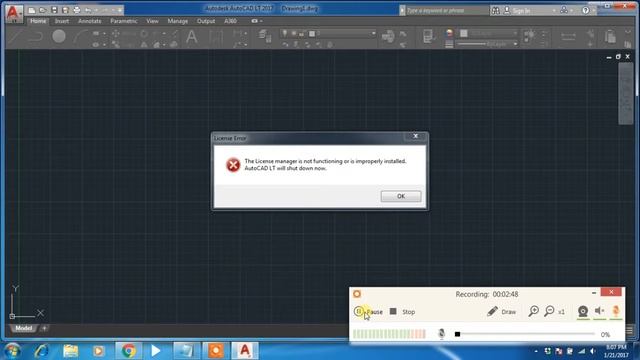Image resolution: width=640 pixels, height=360 pixels.
Task: Click OK in the License Error dialog
Action: click(x=401, y=196)
